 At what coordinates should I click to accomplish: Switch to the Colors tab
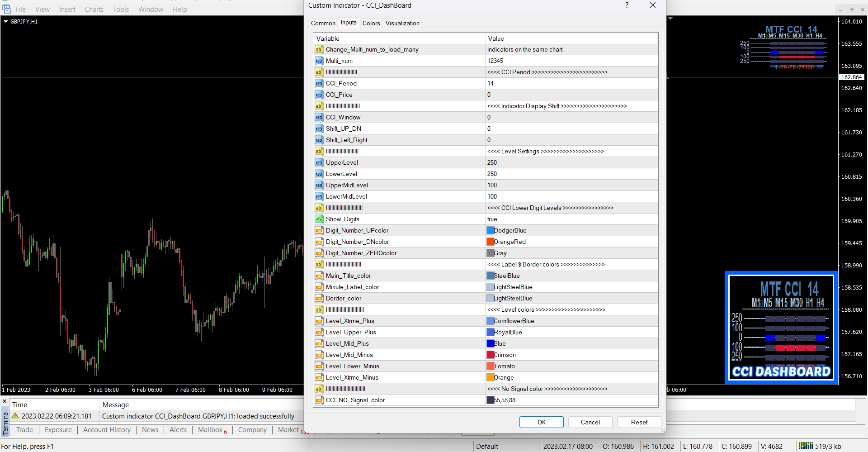tap(371, 24)
